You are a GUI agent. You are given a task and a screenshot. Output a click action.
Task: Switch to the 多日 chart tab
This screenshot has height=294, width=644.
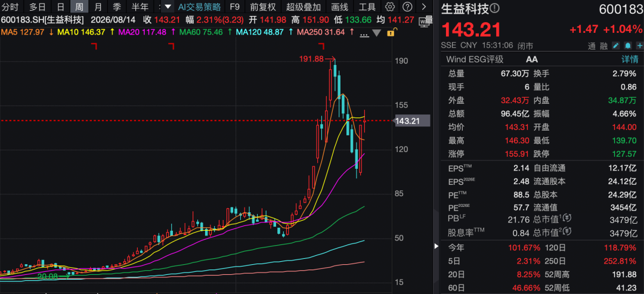tap(38, 7)
